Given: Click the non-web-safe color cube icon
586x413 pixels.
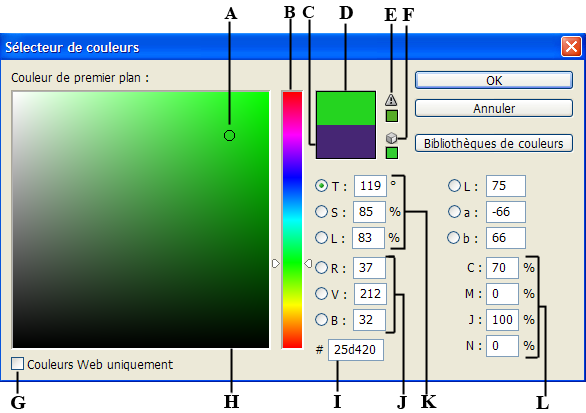Looking at the screenshot, I should coord(391,138).
